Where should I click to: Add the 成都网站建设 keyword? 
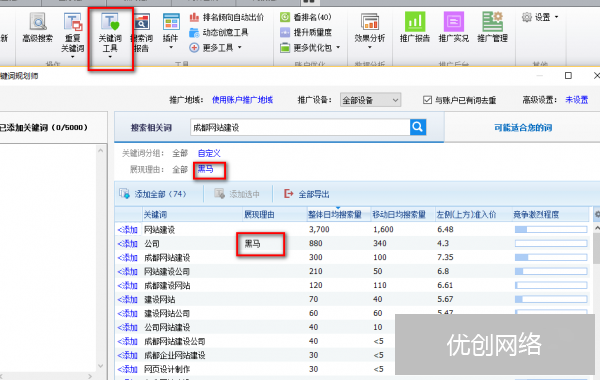pyautogui.click(x=128, y=258)
